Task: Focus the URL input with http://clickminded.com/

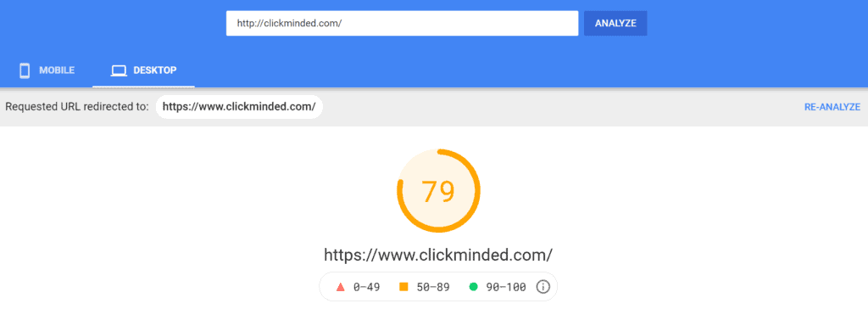Action: tap(403, 23)
